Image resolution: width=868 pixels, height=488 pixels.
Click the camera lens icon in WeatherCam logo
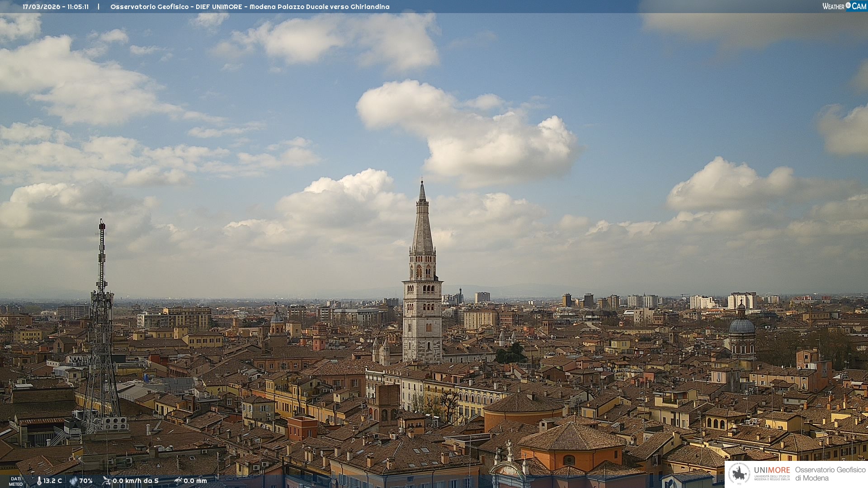848,5
